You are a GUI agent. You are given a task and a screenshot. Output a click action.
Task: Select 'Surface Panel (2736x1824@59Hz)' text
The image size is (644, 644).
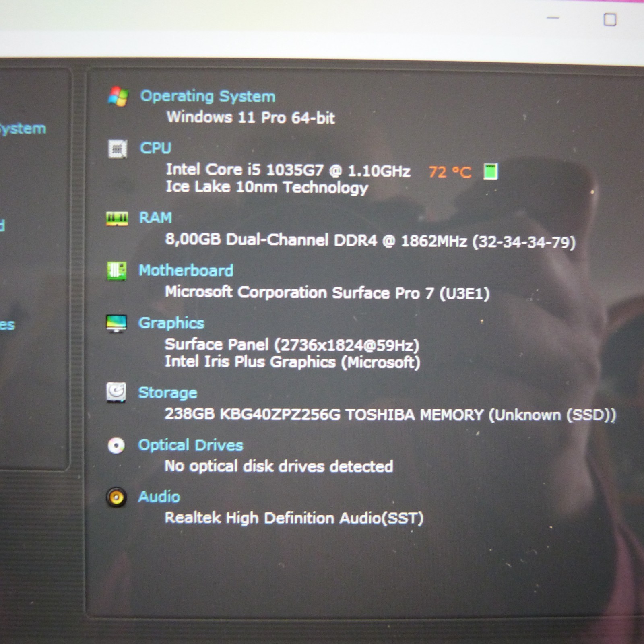pos(292,345)
